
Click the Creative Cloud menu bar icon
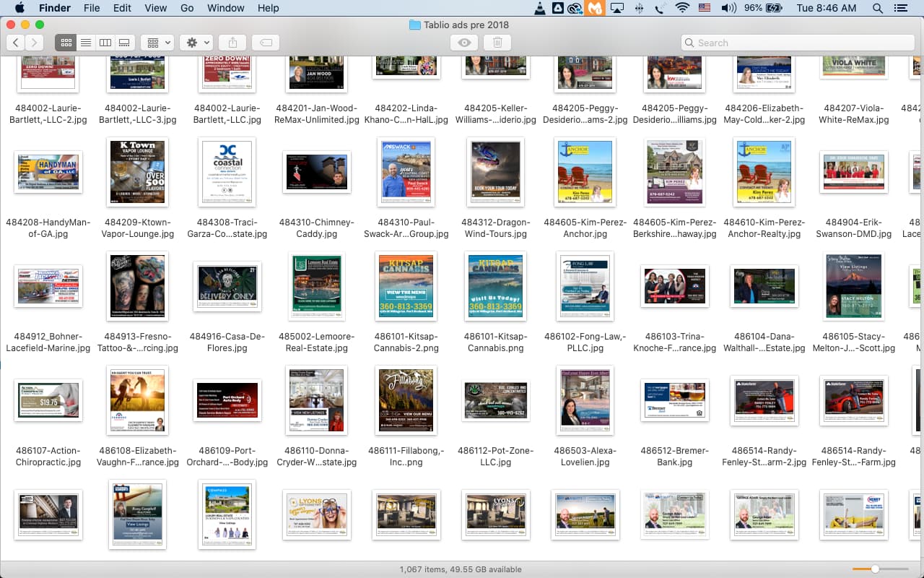pyautogui.click(x=575, y=8)
